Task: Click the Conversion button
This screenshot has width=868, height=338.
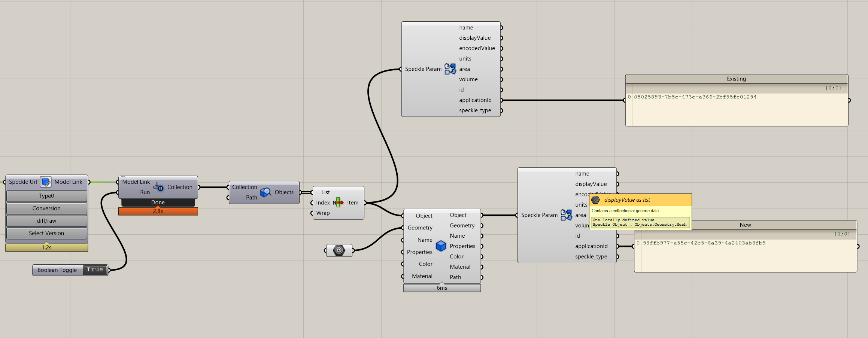Action: click(46, 208)
